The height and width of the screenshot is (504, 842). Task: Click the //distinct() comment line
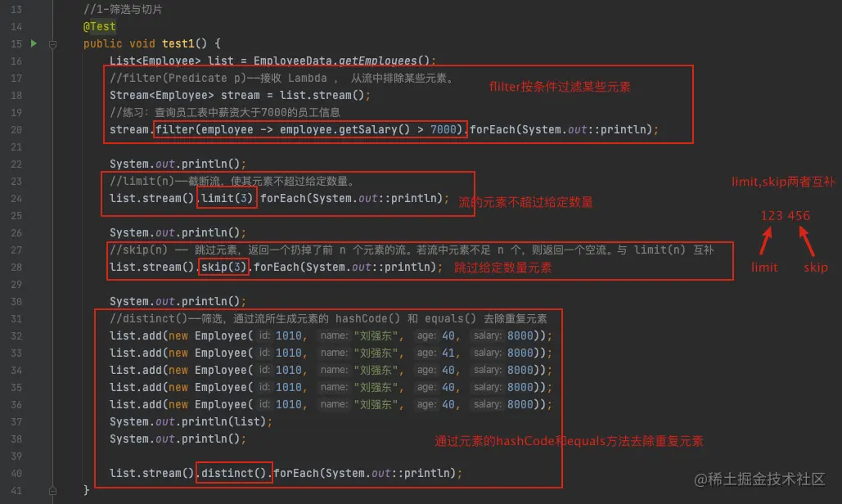tap(328, 318)
